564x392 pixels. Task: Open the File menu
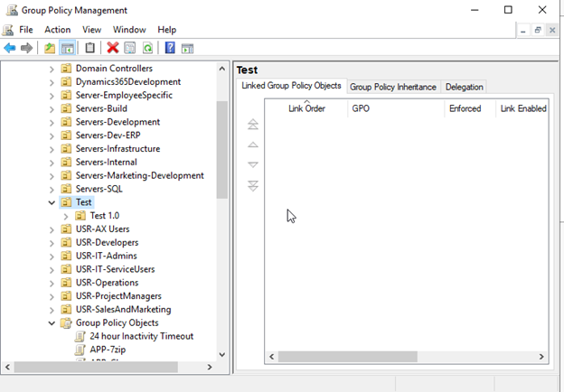26,30
